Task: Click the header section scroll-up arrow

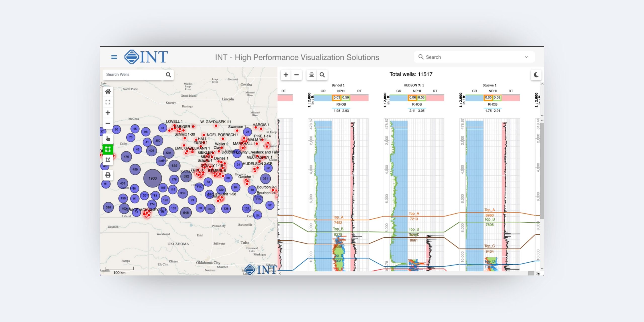Action: [542, 84]
